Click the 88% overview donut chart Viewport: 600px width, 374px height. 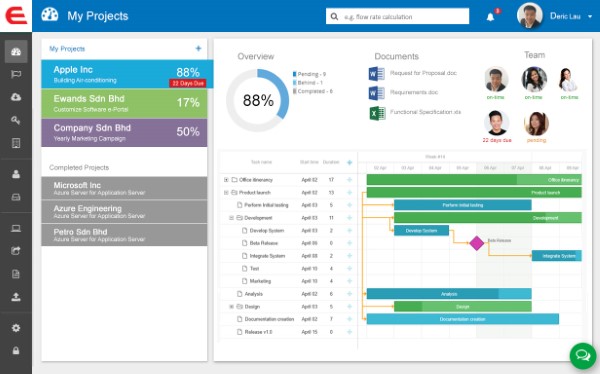[258, 100]
